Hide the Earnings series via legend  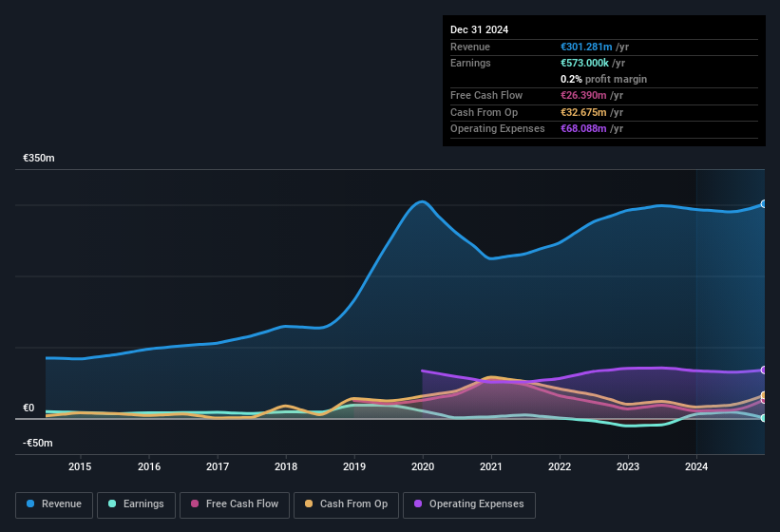point(135,503)
